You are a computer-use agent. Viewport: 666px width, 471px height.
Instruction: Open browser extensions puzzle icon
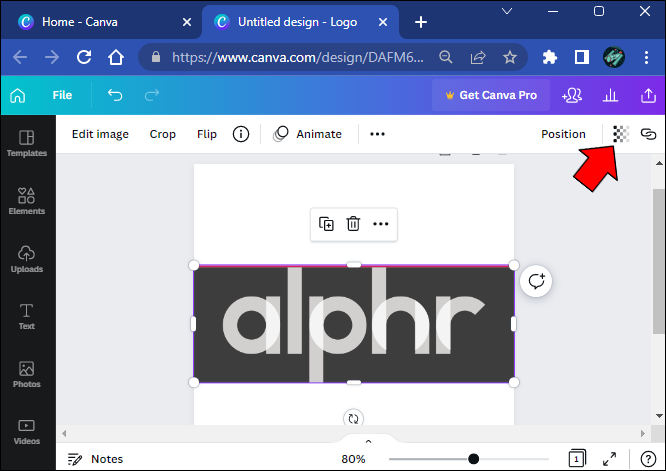pos(550,57)
